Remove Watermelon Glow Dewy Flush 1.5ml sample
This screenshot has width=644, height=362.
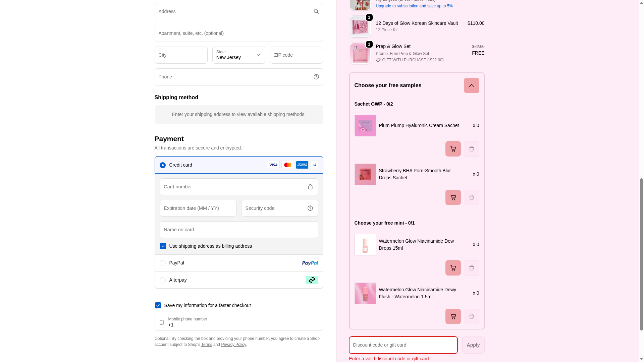[471, 316]
